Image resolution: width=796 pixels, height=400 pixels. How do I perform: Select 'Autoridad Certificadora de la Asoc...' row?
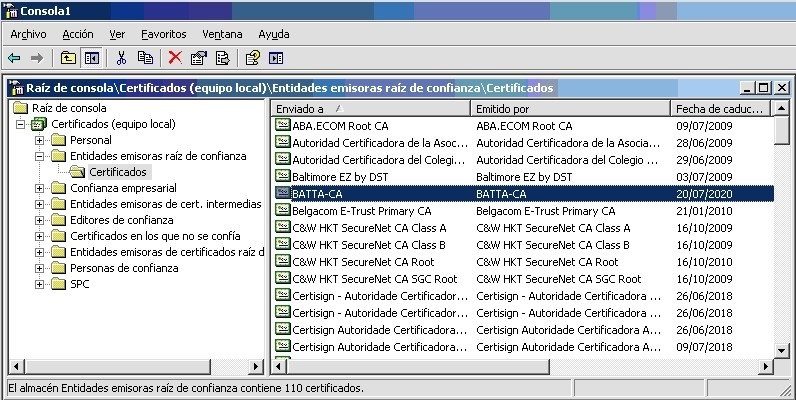[x=523, y=143]
